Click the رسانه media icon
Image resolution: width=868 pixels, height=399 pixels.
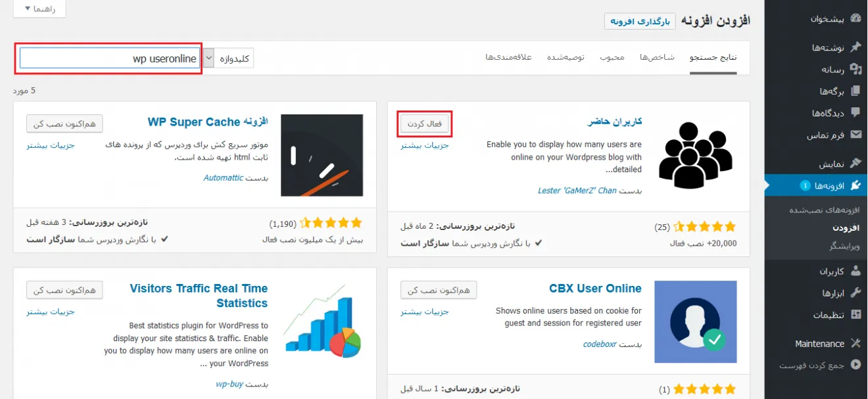pos(856,69)
